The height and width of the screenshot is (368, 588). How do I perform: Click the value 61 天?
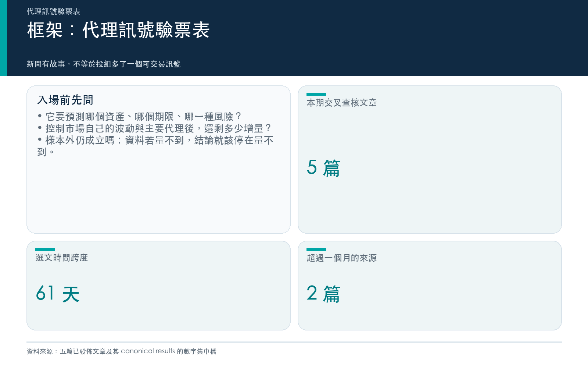coord(58,294)
